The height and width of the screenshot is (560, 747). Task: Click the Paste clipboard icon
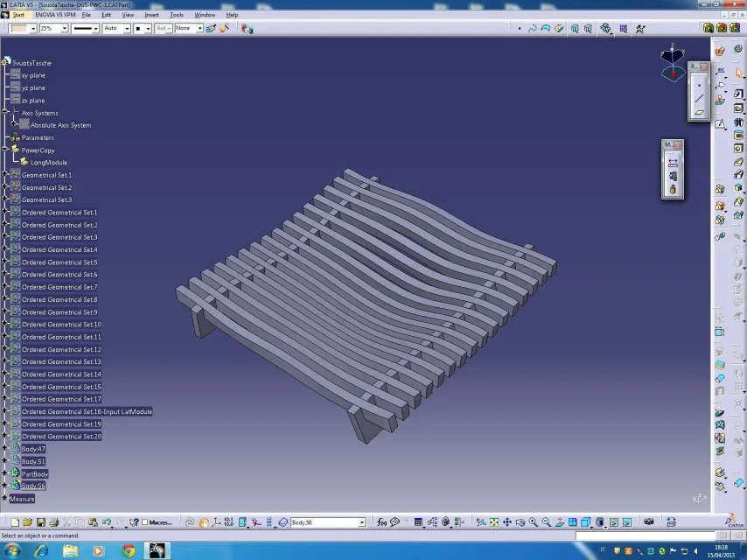point(93,522)
